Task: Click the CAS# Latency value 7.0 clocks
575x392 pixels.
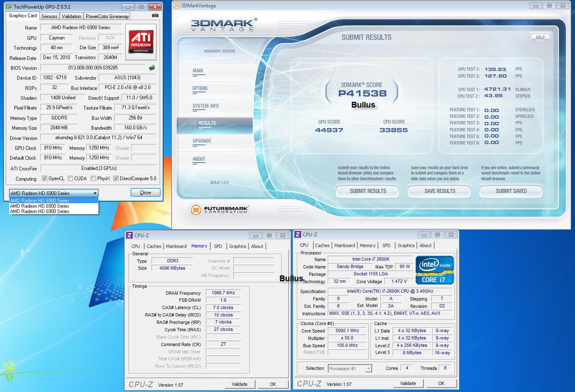Action: coord(223,307)
